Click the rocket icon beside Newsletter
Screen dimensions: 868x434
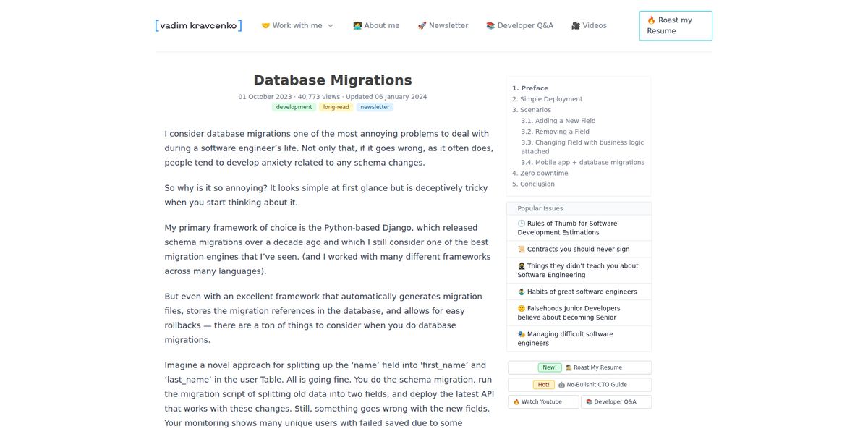click(x=422, y=25)
